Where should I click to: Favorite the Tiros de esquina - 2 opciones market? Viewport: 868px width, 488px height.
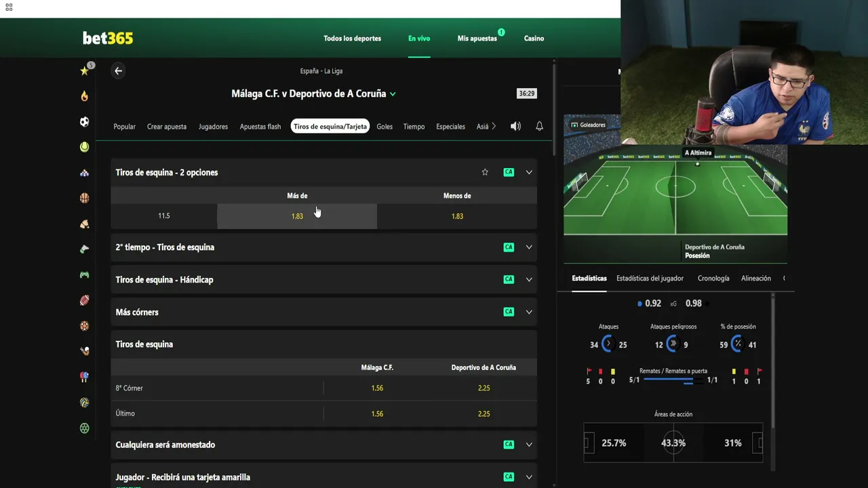coord(485,172)
